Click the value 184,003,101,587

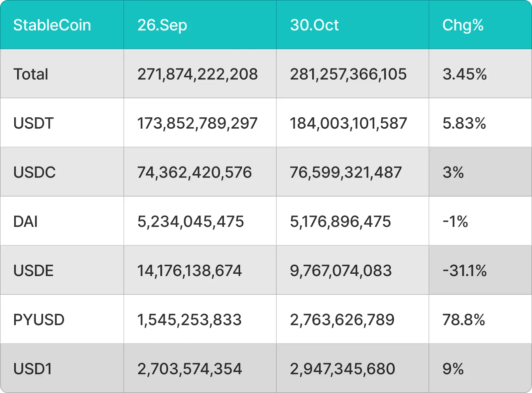[x=348, y=123]
